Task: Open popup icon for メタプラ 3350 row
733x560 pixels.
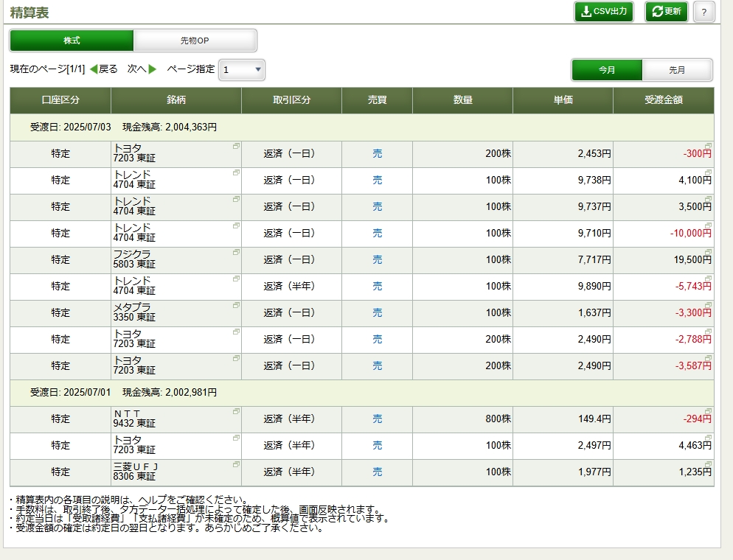Action: coord(236,306)
